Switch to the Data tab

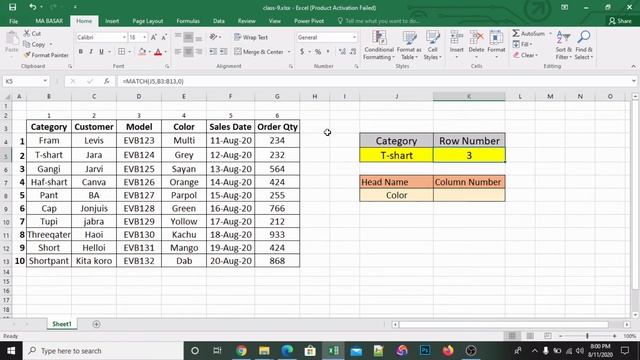pos(219,21)
